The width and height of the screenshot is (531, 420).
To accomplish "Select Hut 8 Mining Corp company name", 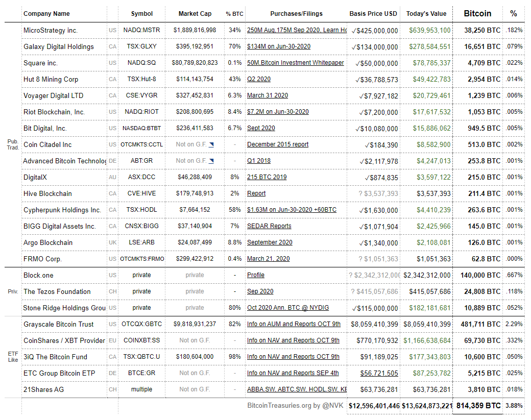I will (x=64, y=80).
